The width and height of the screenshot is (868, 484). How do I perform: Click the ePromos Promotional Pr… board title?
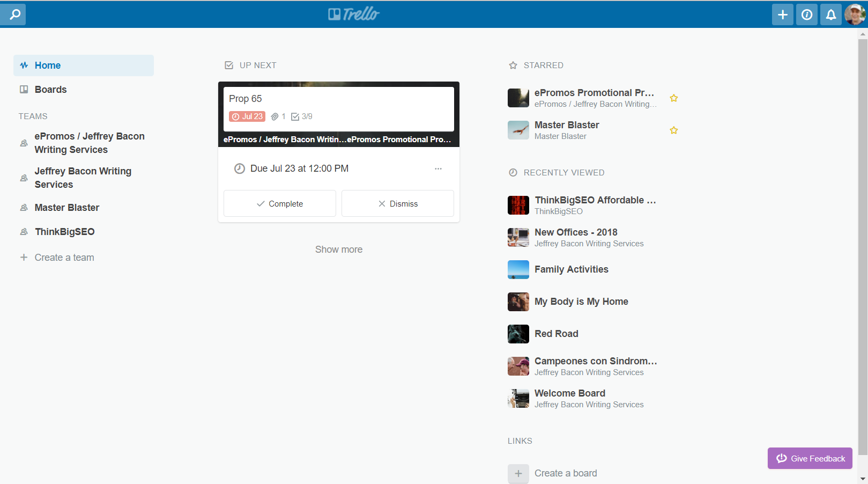click(594, 93)
